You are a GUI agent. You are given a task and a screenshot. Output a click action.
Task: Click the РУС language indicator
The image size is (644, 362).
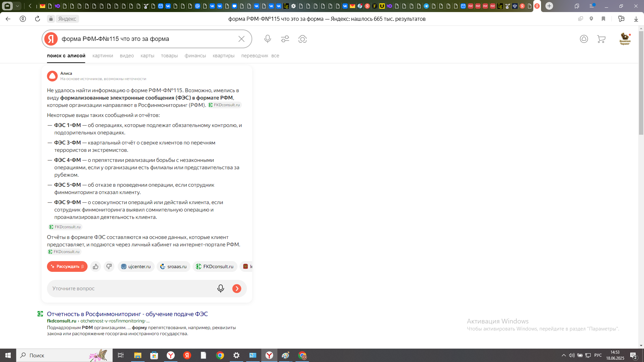tap(598, 355)
